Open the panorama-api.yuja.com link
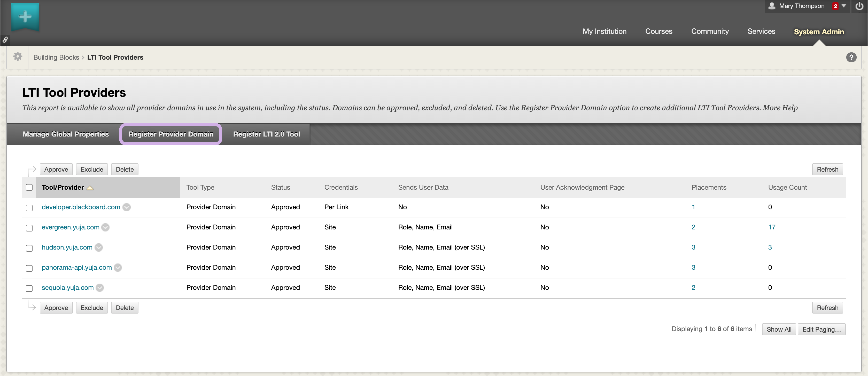 click(76, 267)
